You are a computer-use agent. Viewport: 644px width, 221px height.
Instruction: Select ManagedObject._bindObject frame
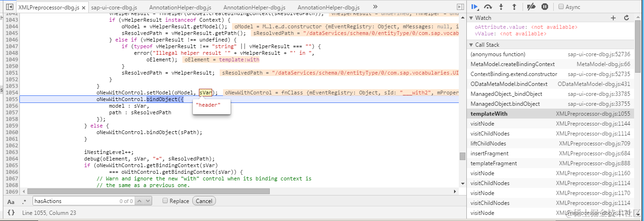(550, 94)
